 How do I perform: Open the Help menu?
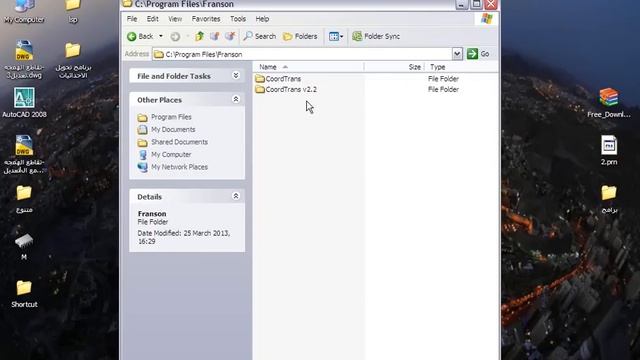point(262,19)
